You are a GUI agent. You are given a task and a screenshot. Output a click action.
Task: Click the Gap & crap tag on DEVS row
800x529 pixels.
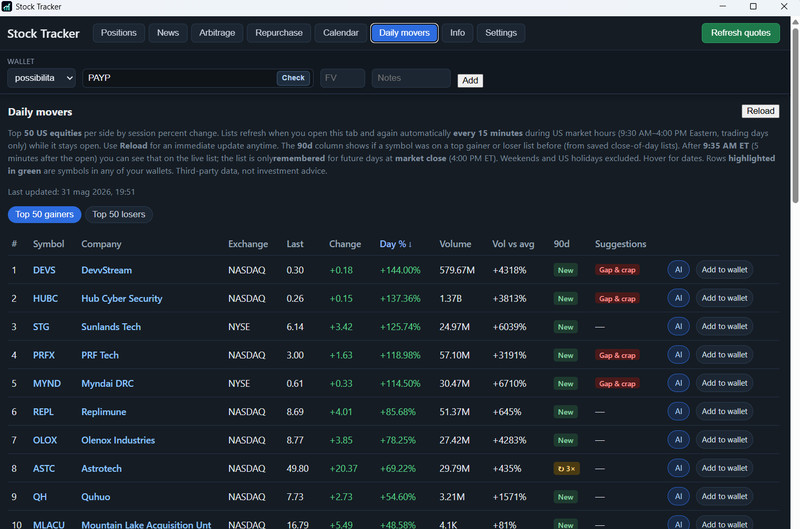click(x=617, y=270)
